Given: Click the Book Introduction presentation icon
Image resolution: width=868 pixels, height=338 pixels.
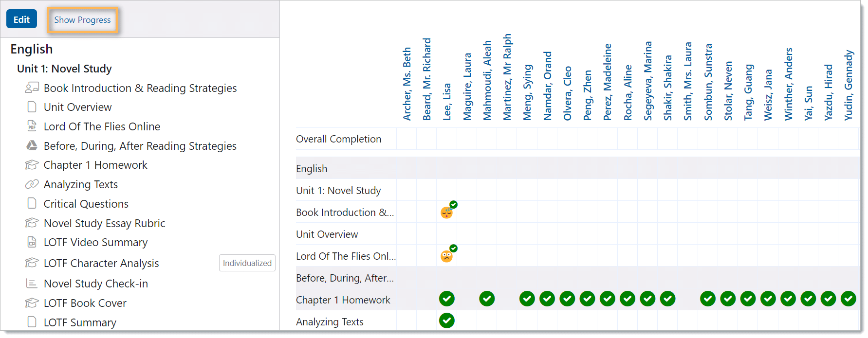Looking at the screenshot, I should [32, 88].
